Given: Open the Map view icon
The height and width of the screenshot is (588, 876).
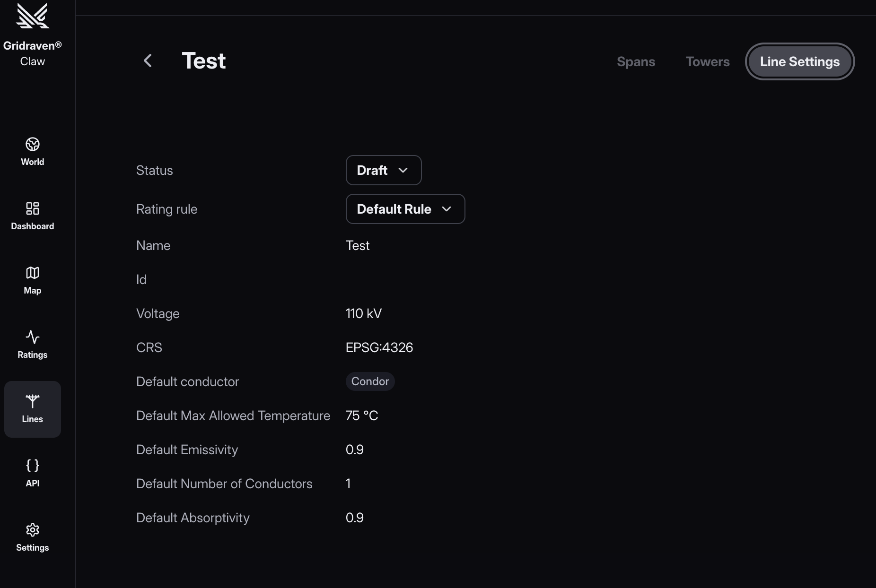Looking at the screenshot, I should [x=33, y=273].
